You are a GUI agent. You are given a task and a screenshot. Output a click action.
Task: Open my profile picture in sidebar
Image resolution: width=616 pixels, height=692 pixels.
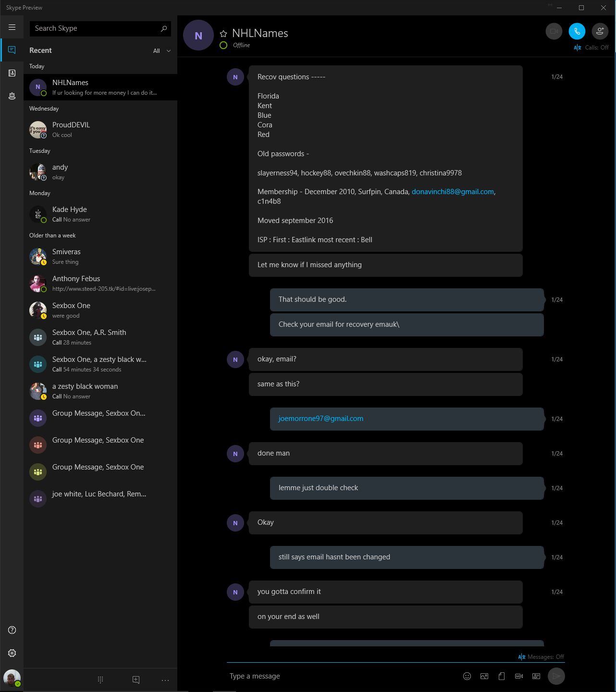[12, 678]
